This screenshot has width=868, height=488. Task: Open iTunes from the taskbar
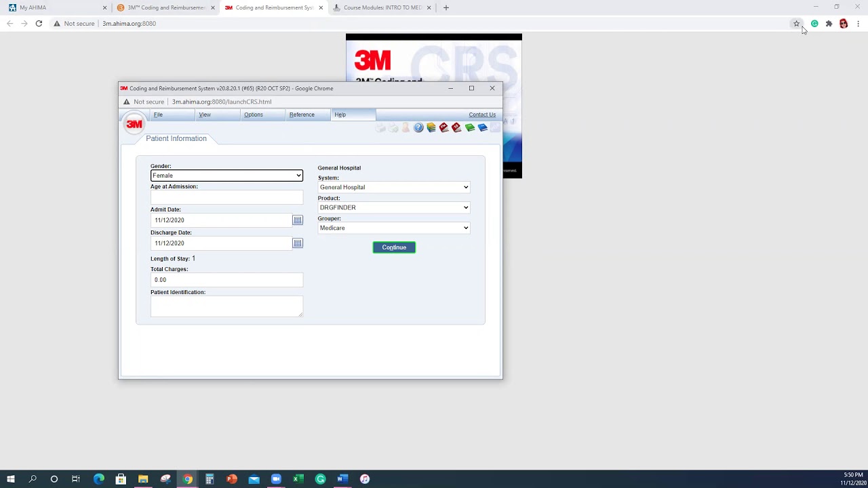[365, 479]
